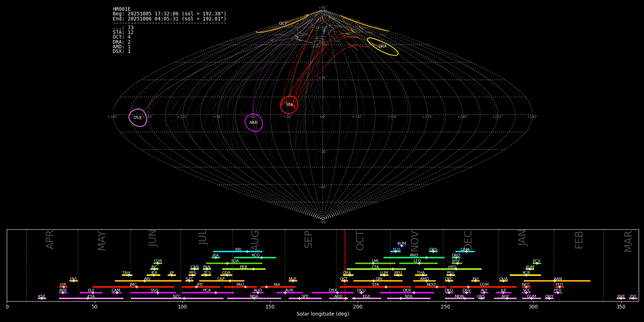The image size is (644, 322).
Task: Click the red STA radiant circle on sky map
Action: click(289, 104)
